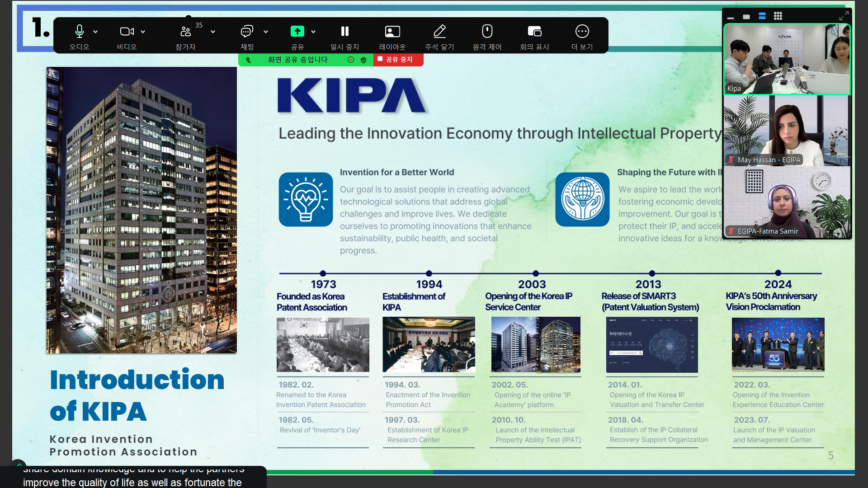868x488 pixels.
Task: Switch video panel to single speaker view
Action: coord(746,17)
